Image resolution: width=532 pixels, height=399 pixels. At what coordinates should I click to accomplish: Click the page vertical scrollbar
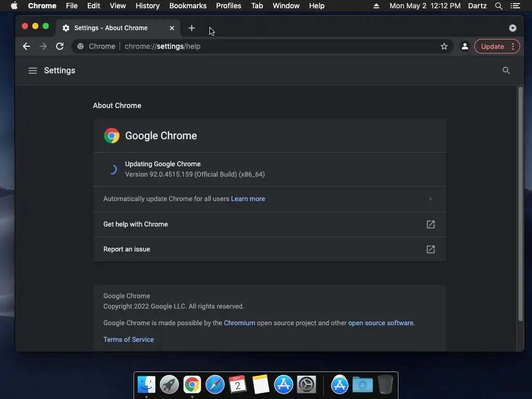pos(521,204)
